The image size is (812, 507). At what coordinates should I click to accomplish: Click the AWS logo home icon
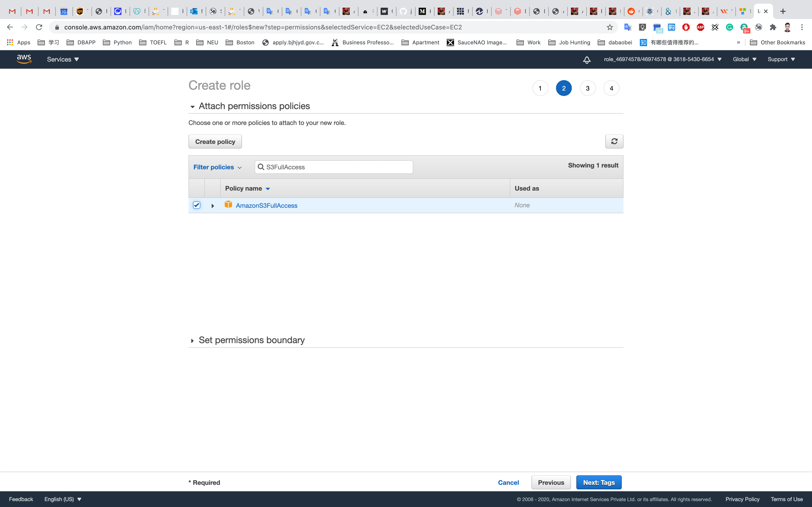[x=24, y=59]
